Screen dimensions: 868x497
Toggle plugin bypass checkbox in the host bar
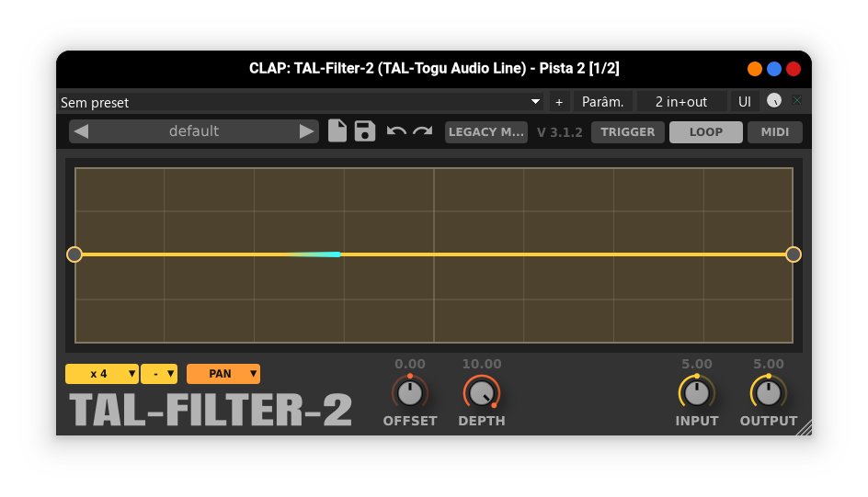click(797, 101)
